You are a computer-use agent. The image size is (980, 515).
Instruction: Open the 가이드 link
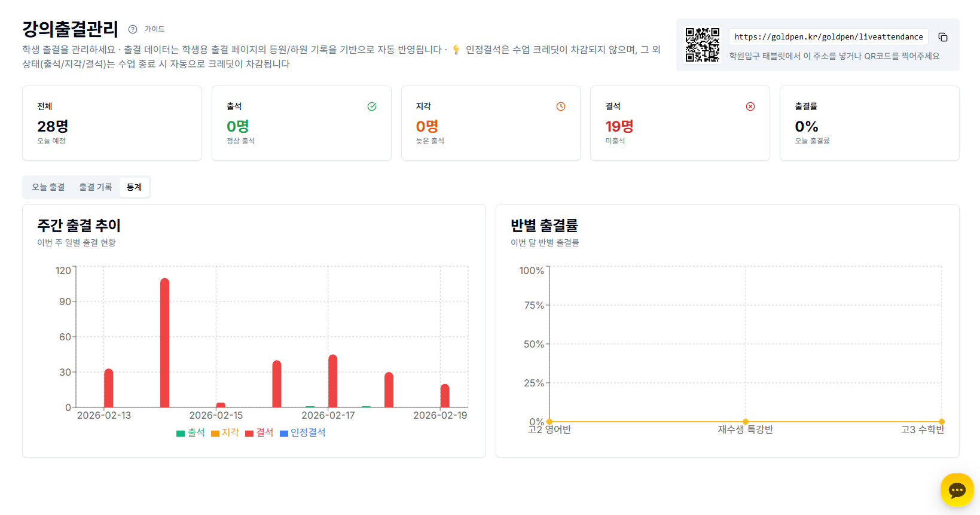[x=154, y=29]
